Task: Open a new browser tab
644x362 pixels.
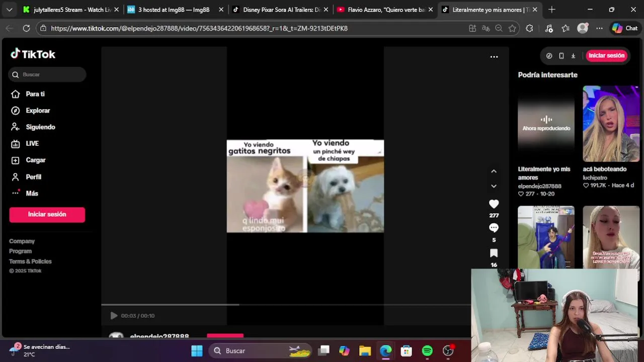Action: point(551,10)
